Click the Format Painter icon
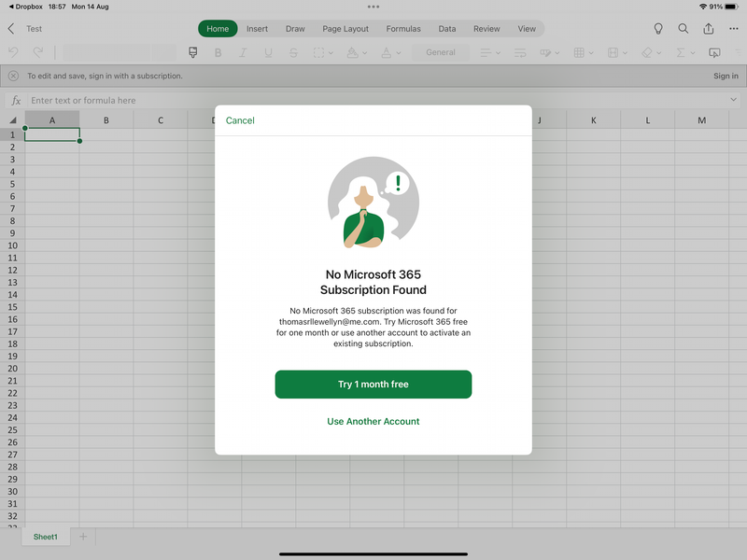 point(193,52)
